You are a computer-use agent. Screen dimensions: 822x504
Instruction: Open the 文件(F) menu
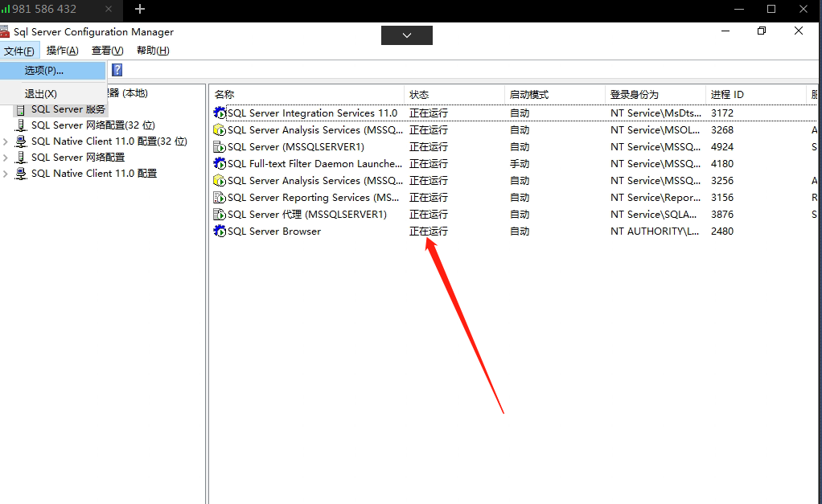click(x=19, y=51)
